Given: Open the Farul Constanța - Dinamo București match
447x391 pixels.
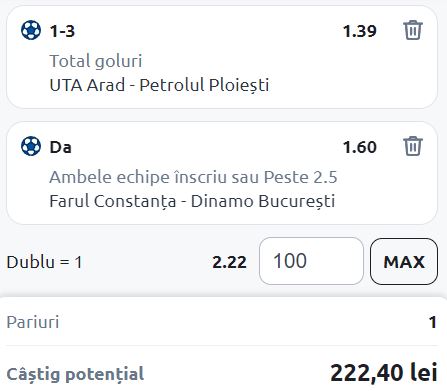Looking at the screenshot, I should click(192, 201).
